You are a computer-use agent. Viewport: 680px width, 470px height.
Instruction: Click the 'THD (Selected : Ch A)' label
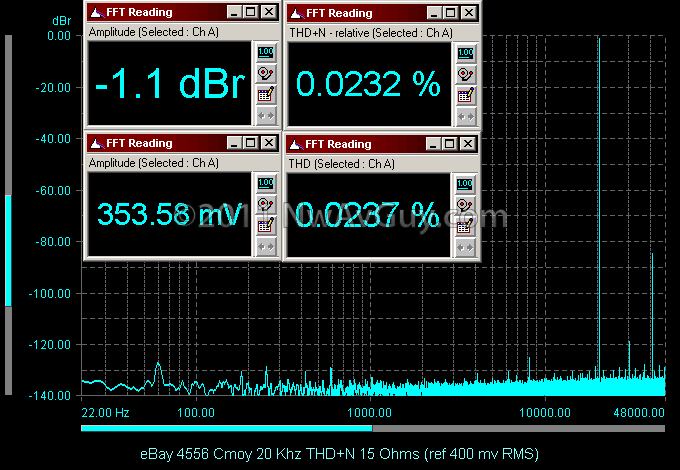pos(342,164)
